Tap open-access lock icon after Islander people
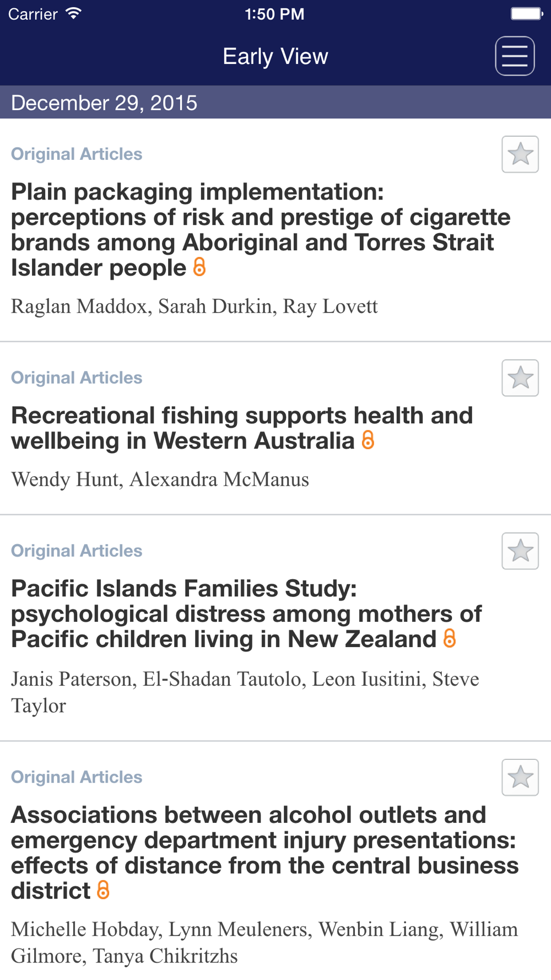This screenshot has height=980, width=551. pos(199,267)
